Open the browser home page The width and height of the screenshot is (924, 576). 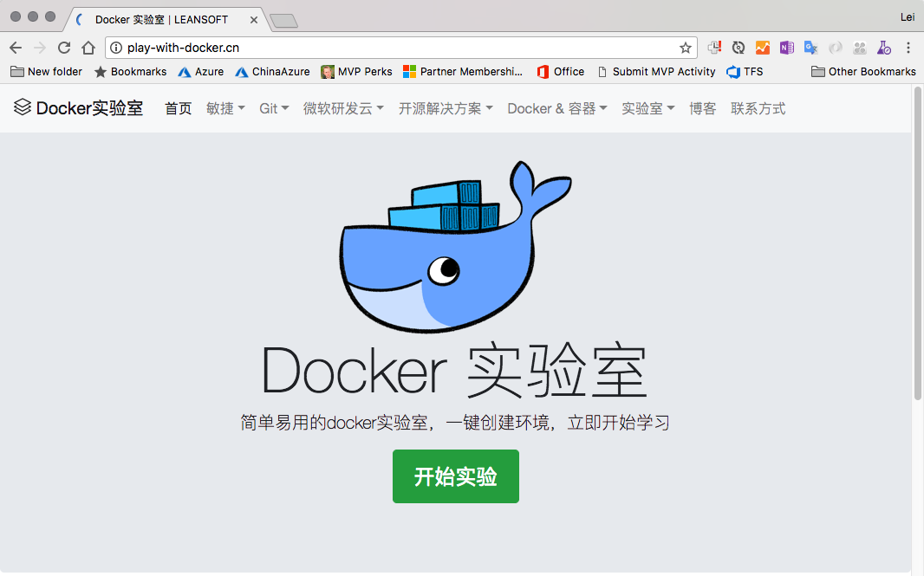(88, 48)
